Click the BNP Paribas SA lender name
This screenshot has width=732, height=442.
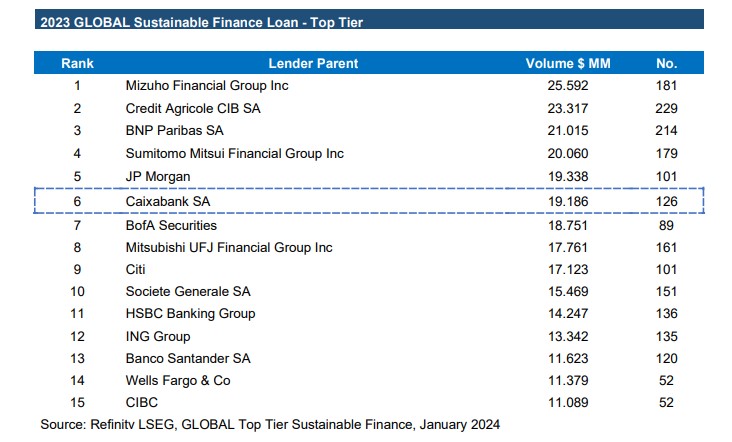[x=176, y=131]
